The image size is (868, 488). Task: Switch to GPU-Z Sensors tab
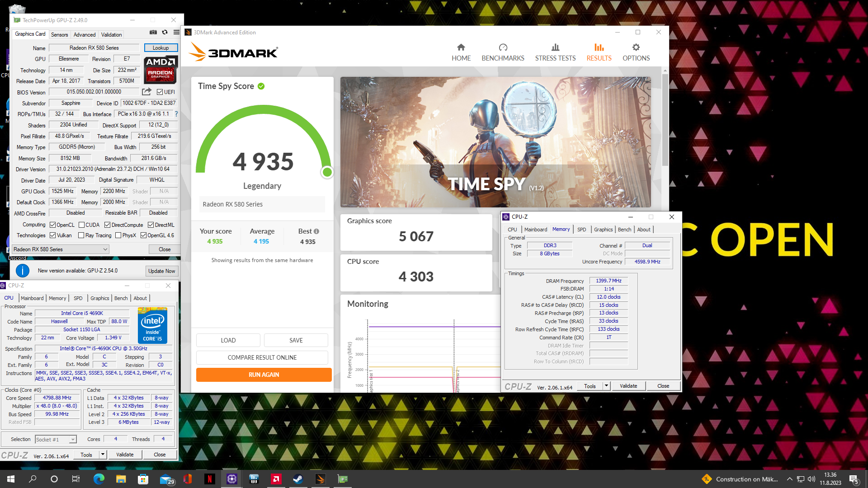click(59, 34)
